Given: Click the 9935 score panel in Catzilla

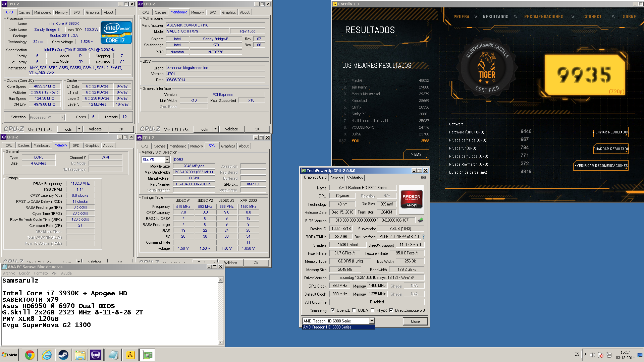Looking at the screenshot, I should pos(585,75).
